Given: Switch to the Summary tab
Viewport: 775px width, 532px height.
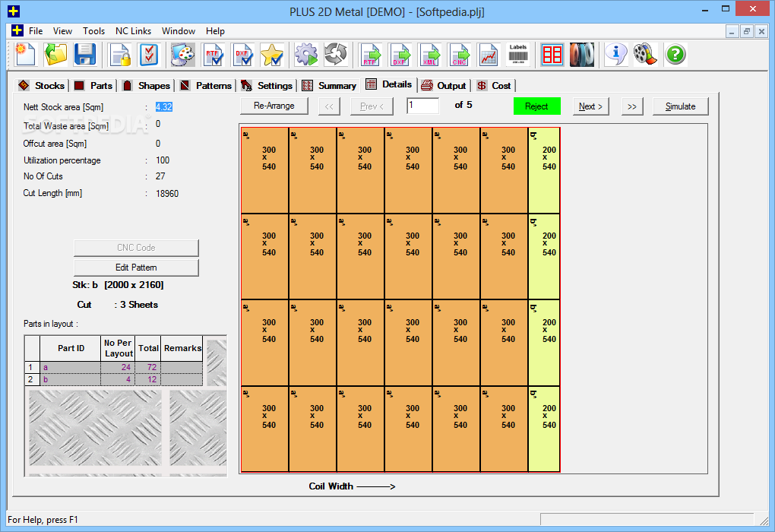Looking at the screenshot, I should (x=329, y=86).
